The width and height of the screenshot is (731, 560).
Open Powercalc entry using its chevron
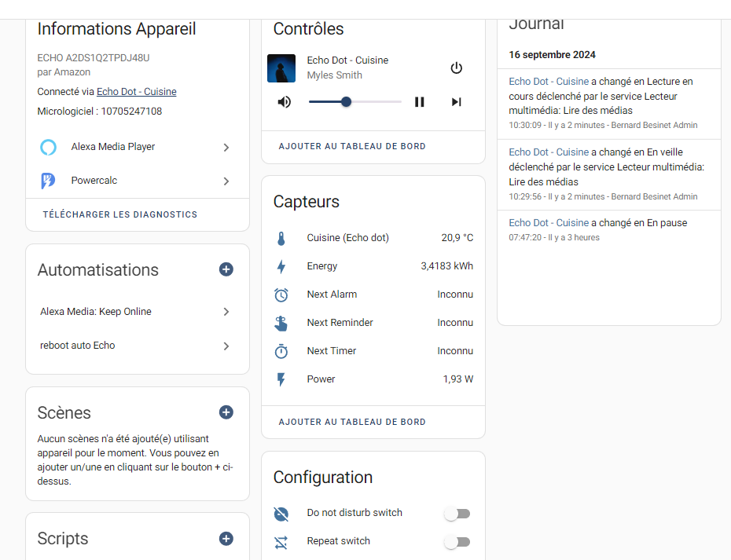click(x=226, y=181)
